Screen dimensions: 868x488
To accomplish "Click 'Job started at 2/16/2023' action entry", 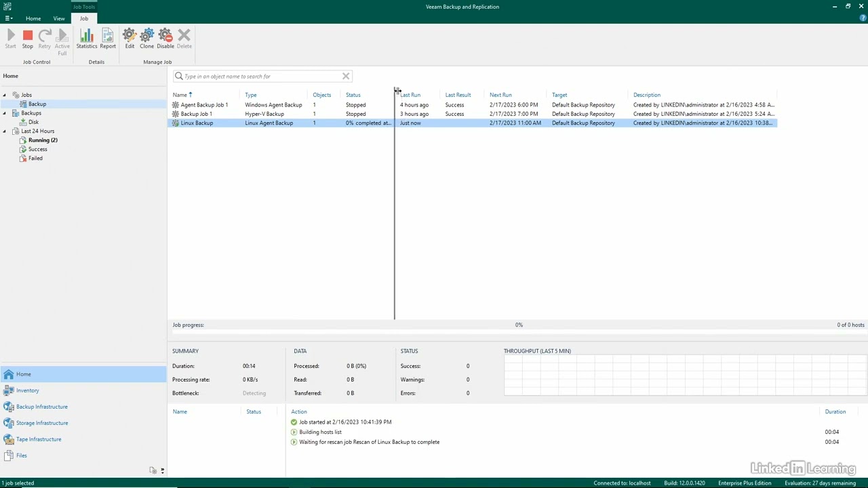I will (x=345, y=422).
